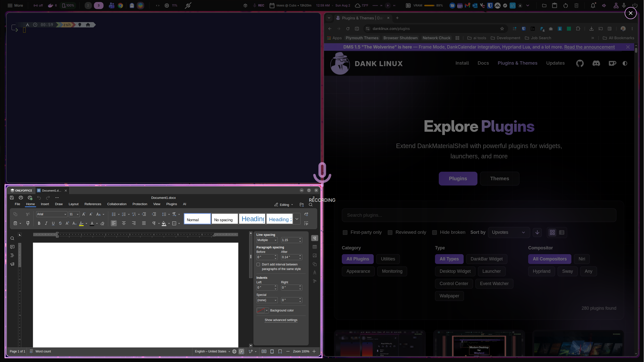Open the English – United States language dropdown
Screen dimensions: 644x362
coord(212,351)
